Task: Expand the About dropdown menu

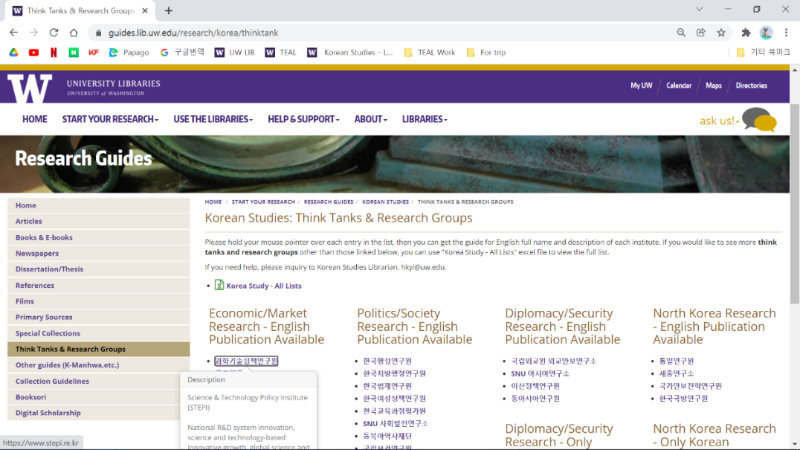Action: [371, 119]
